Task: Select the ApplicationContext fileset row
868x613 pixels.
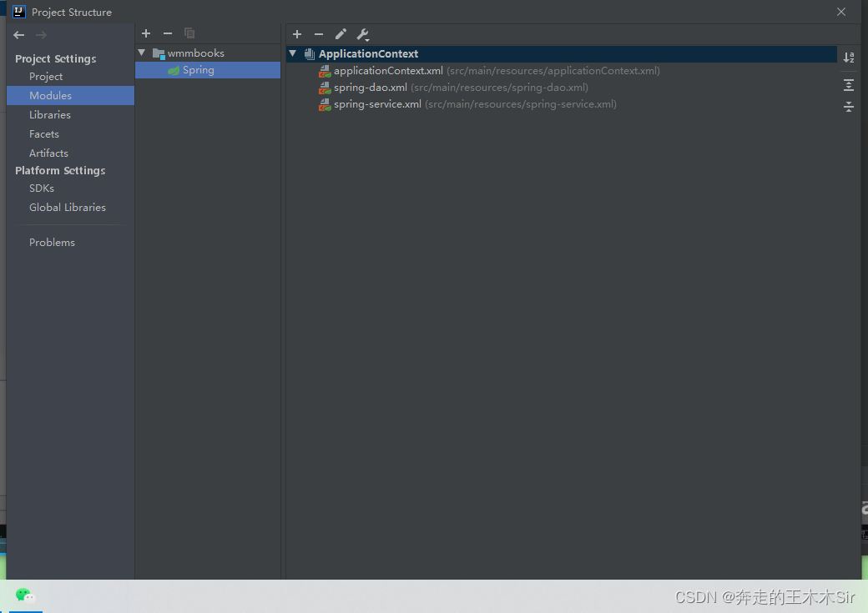Action: pos(562,53)
